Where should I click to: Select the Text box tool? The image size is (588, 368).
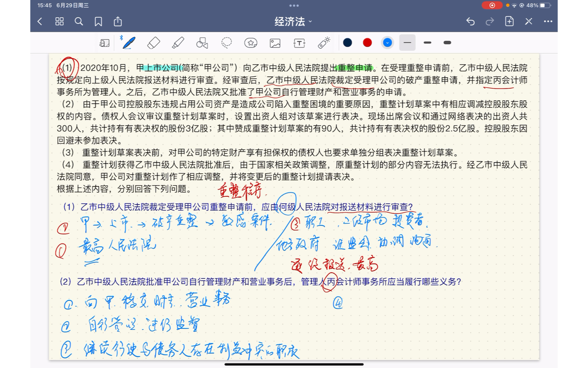pos(299,42)
